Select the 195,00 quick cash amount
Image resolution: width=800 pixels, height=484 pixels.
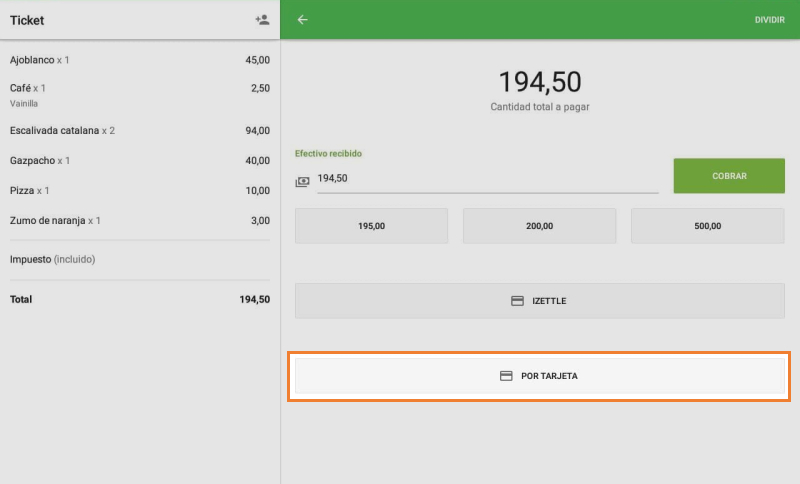(371, 226)
